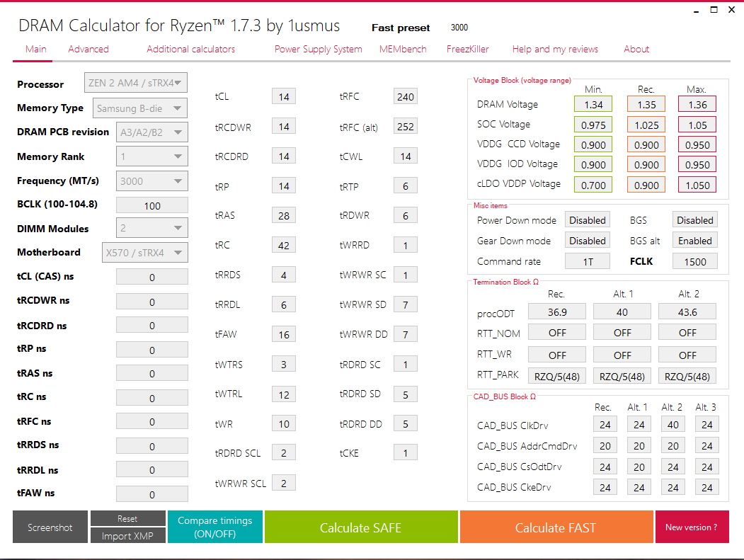Switch to the Advanced tab
This screenshot has width=744, height=560.
tap(88, 49)
